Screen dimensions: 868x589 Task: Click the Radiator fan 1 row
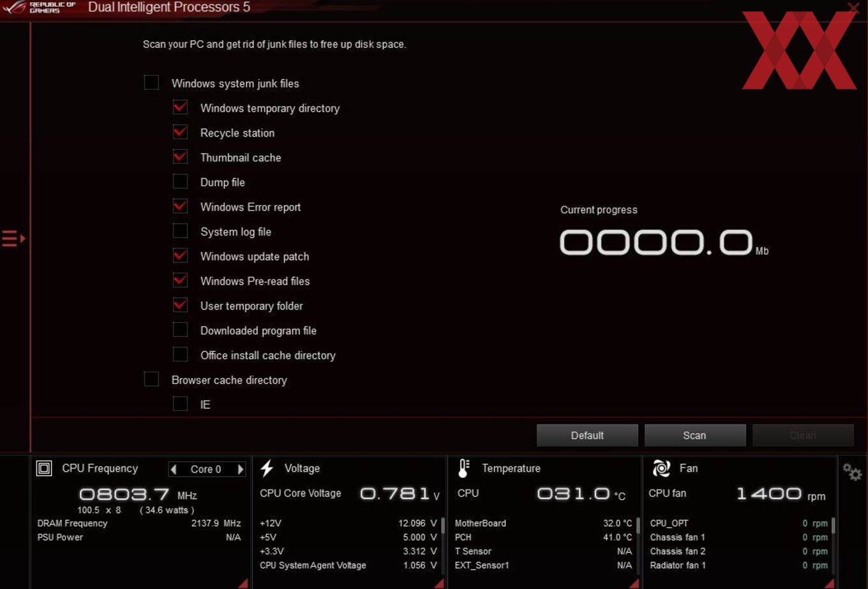[738, 565]
